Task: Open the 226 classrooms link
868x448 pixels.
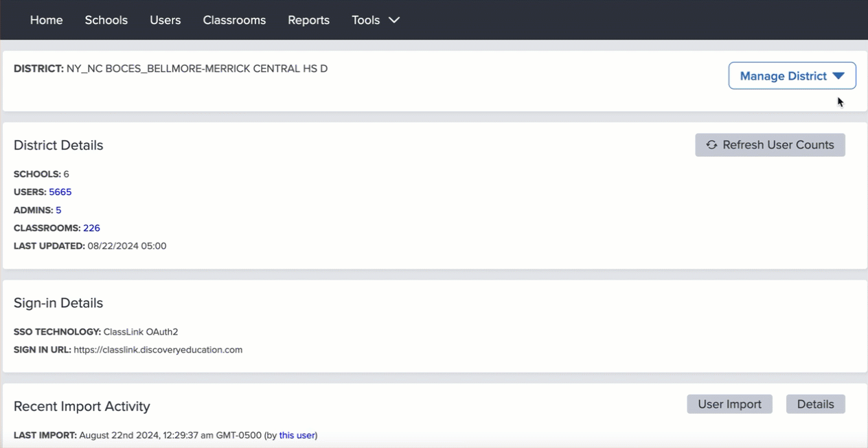Action: tap(91, 227)
